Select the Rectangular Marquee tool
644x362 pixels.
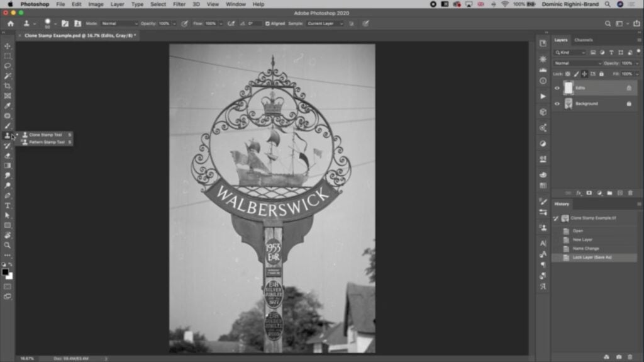[x=8, y=56]
